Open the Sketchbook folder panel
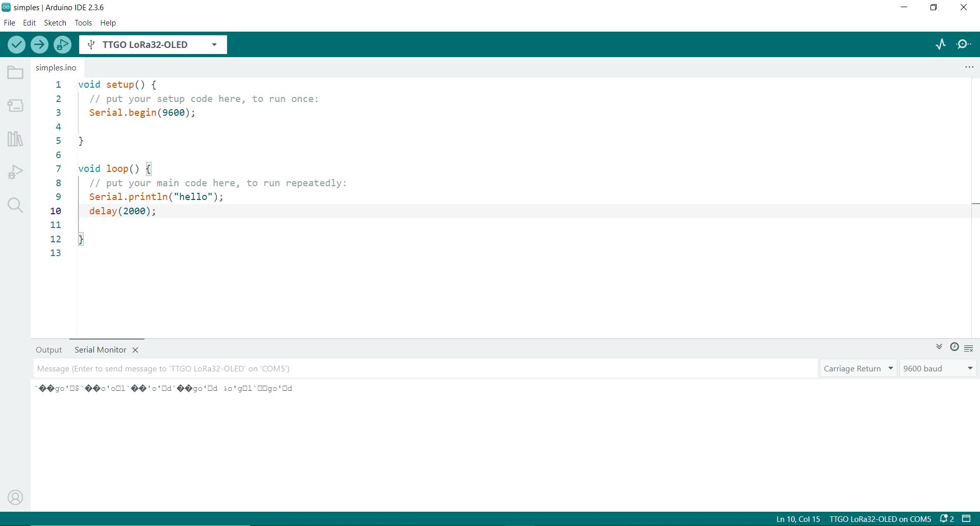The height and width of the screenshot is (526, 980). [x=15, y=72]
